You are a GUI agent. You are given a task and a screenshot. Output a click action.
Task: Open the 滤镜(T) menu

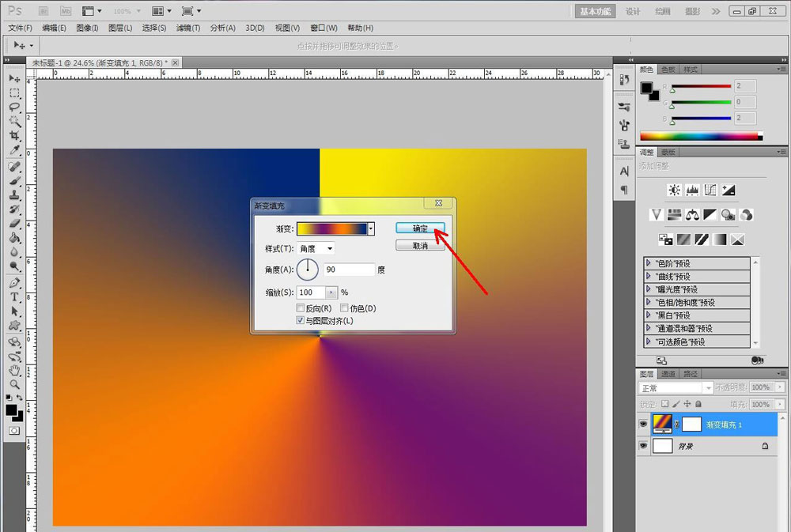click(x=188, y=28)
